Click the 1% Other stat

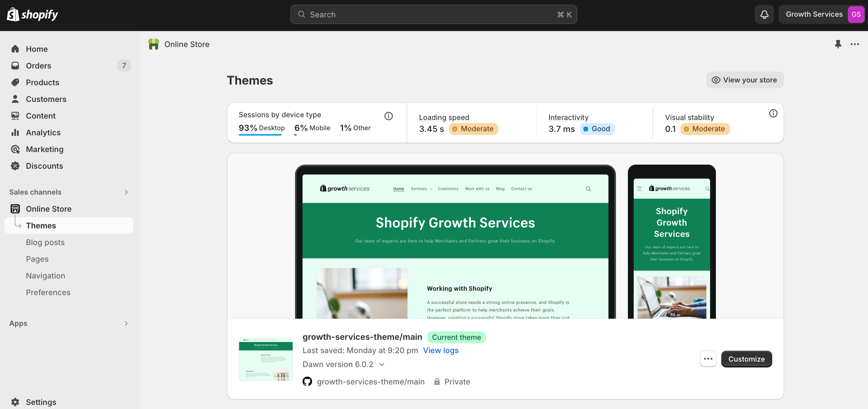click(x=355, y=128)
